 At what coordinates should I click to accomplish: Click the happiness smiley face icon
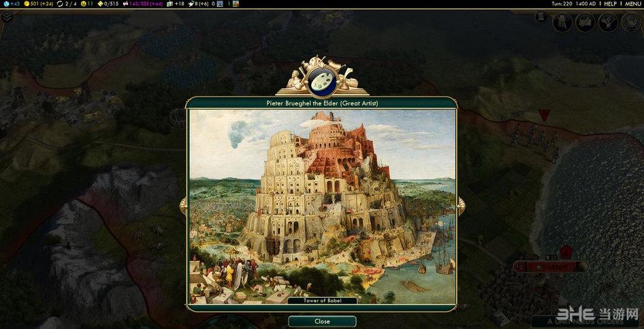[84, 3]
